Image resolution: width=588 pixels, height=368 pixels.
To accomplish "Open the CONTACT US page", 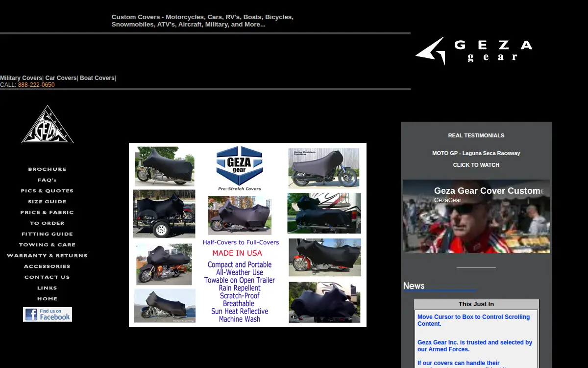I will (47, 277).
